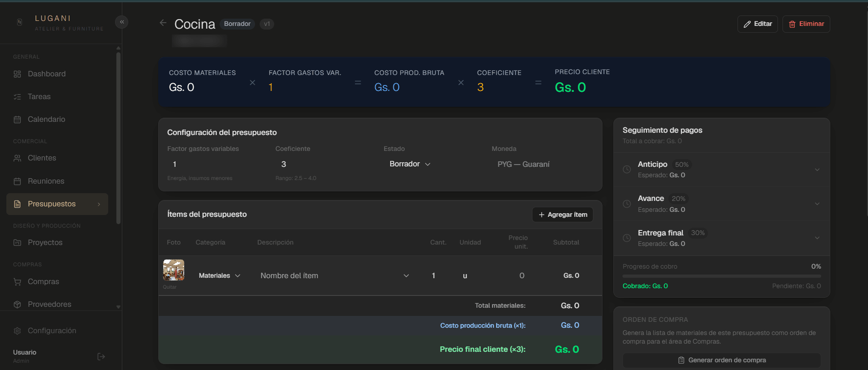The image size is (868, 370).
Task: Click the Factor gastos variables input
Action: point(217,165)
